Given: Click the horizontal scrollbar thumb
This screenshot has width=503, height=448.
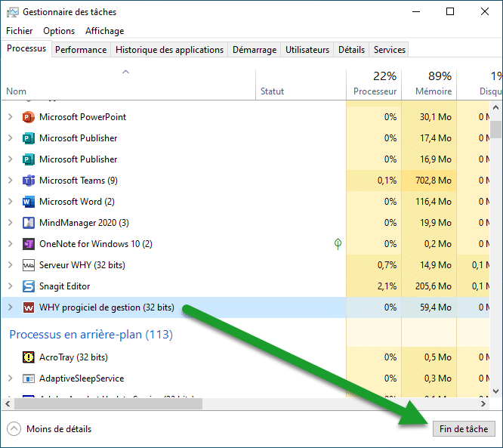Looking at the screenshot, I should click(x=109, y=404).
